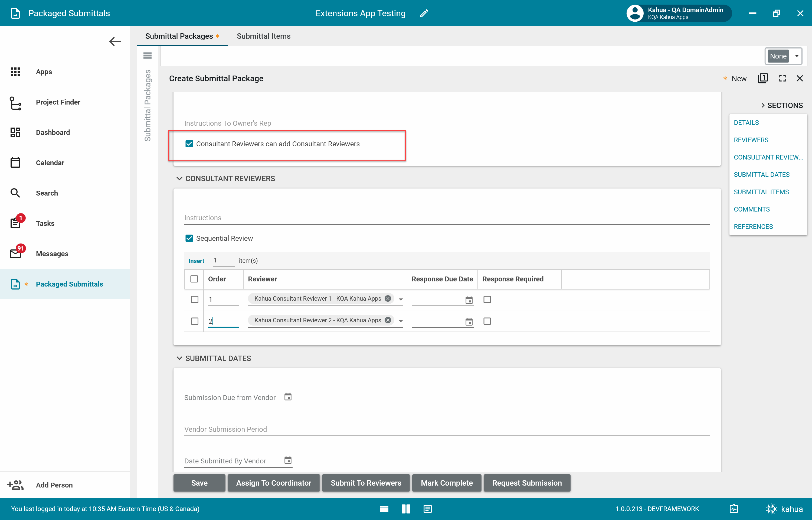Click the edit pencil icon next to project name
Viewport: 812px width, 520px height.
coord(424,13)
